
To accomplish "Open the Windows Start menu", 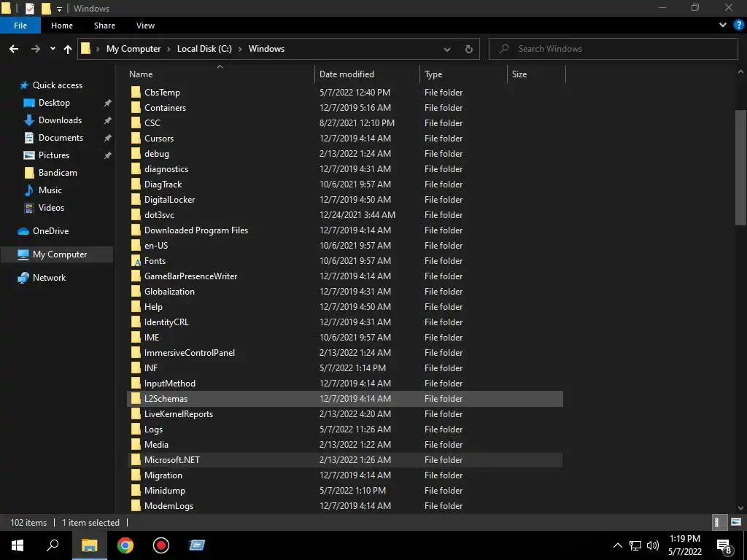I will pyautogui.click(x=18, y=545).
